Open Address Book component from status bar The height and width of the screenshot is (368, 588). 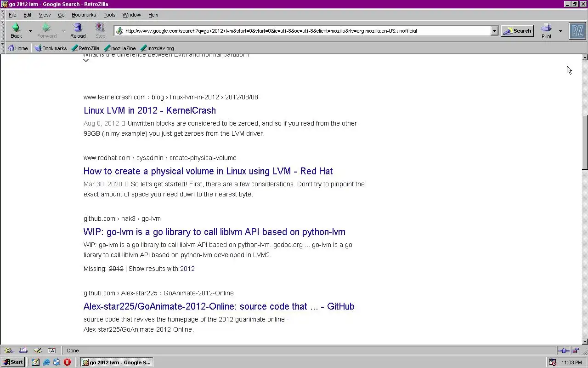51,351
